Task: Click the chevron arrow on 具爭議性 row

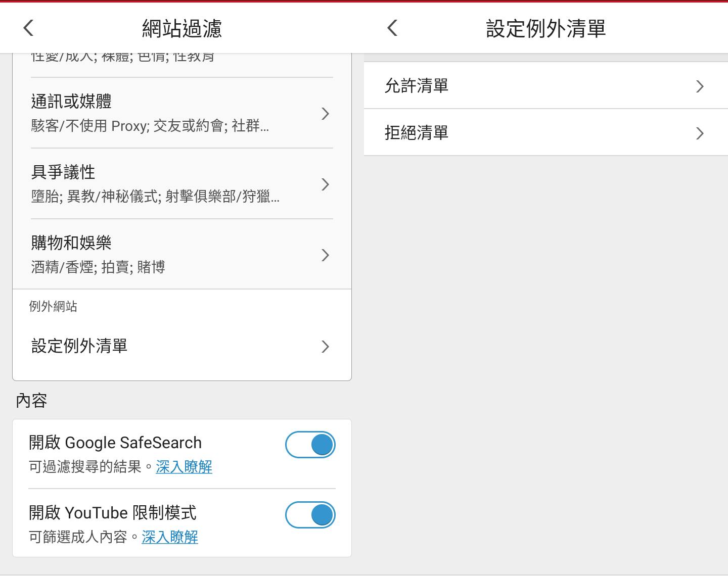Action: (325, 184)
